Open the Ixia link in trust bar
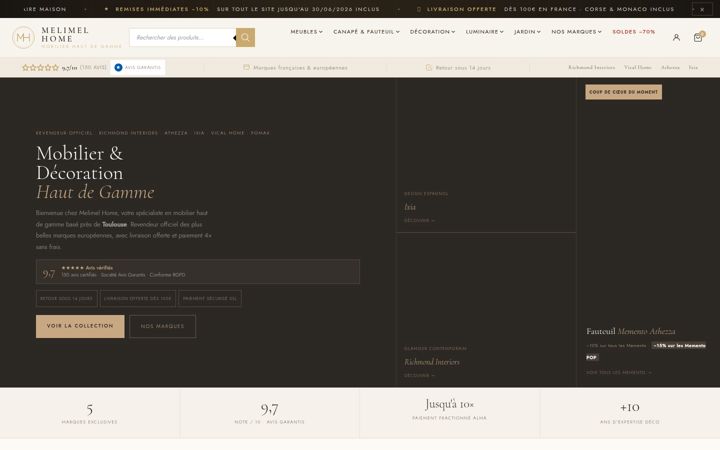This screenshot has width=720, height=450. click(x=693, y=68)
